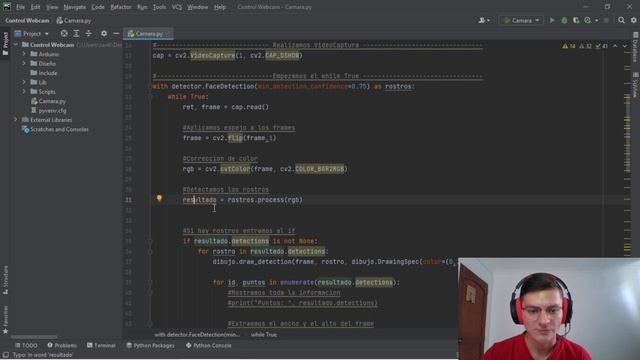Collapse the Control Webcam project root
The height and width of the screenshot is (360, 640).
[x=16, y=44]
